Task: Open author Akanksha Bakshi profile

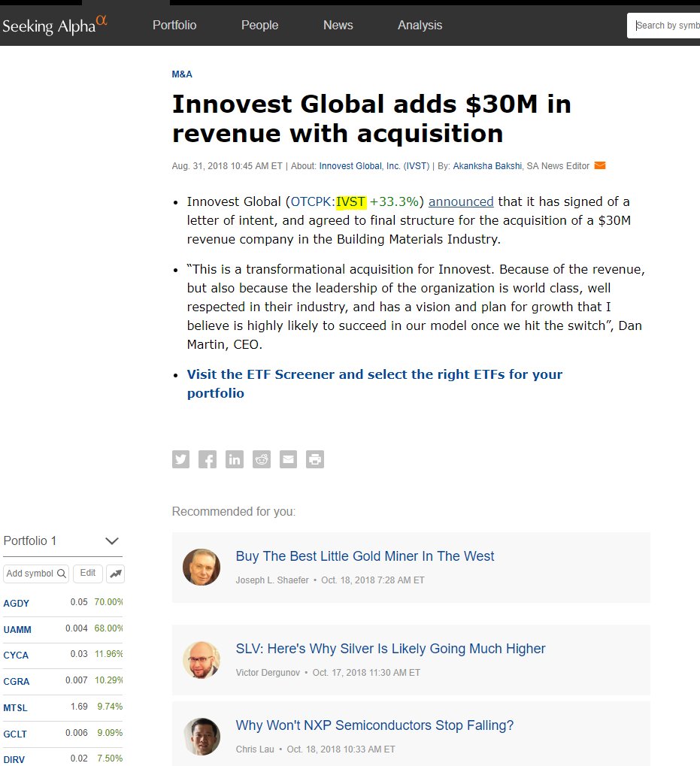Action: 487,166
